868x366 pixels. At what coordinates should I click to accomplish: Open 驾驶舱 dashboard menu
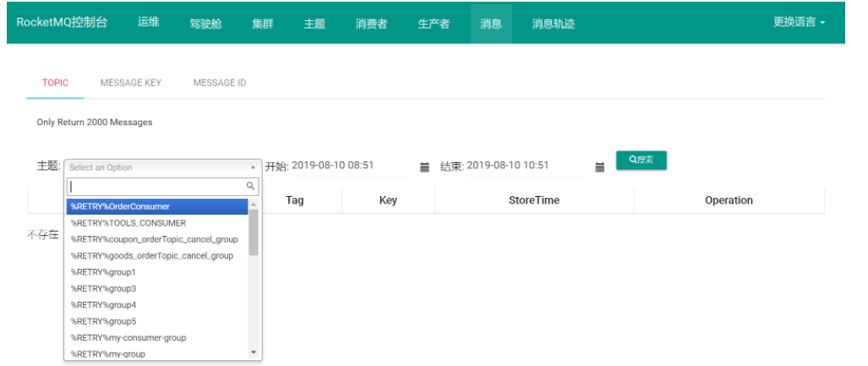(x=205, y=24)
